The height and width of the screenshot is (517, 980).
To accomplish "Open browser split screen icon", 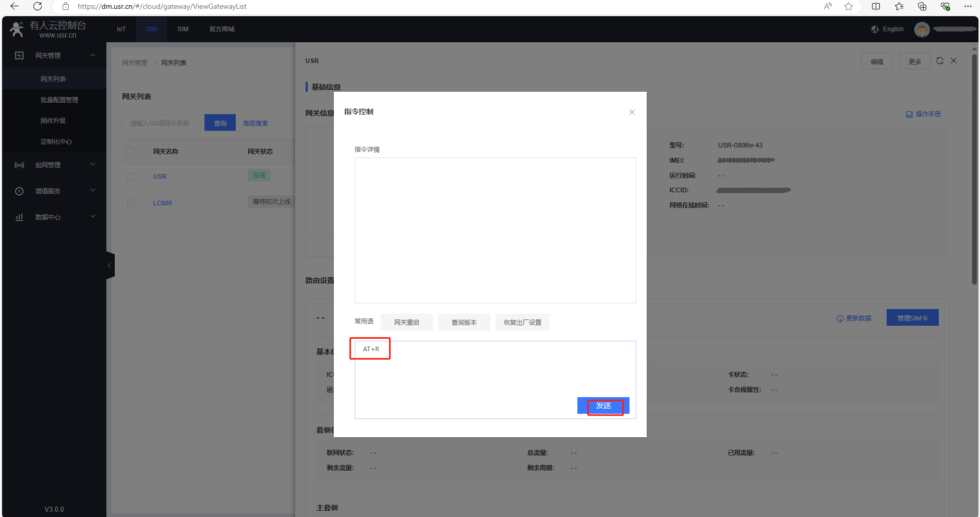I will pyautogui.click(x=876, y=6).
